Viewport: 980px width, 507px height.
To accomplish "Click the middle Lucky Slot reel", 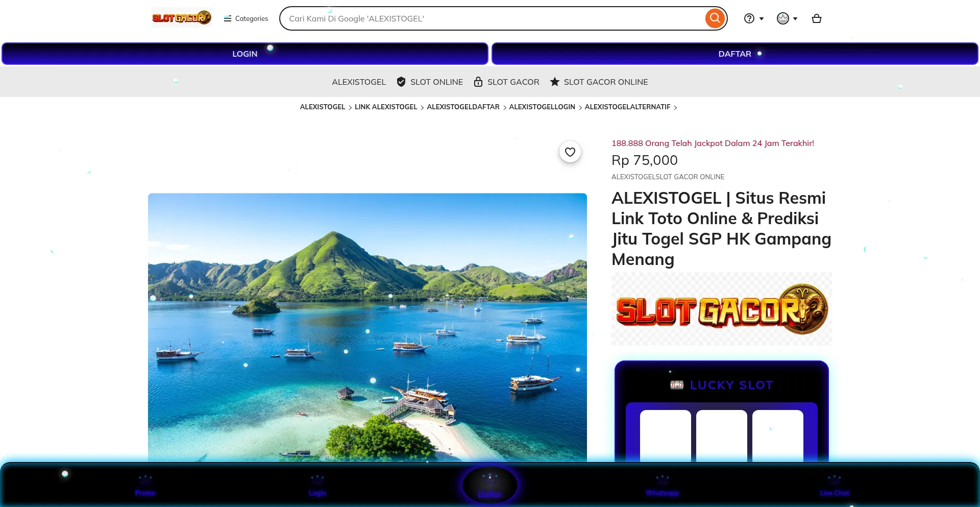I will point(722,436).
